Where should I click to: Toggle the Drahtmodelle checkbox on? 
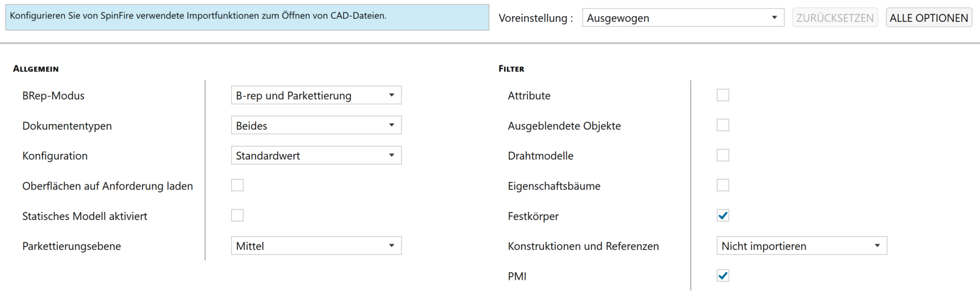(723, 155)
